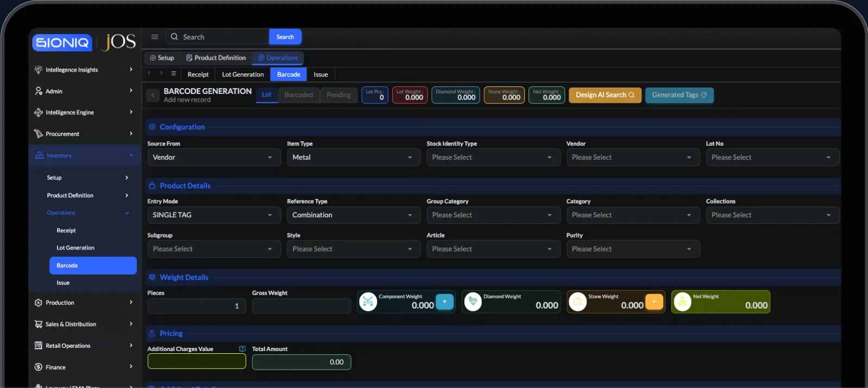This screenshot has width=868, height=388.
Task: Click the Pieces input field
Action: point(197,306)
